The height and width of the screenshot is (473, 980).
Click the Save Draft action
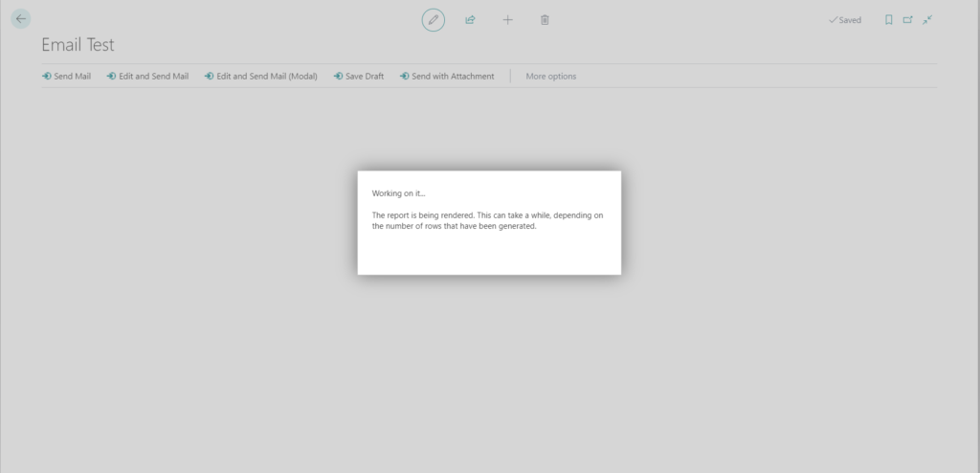[359, 77]
